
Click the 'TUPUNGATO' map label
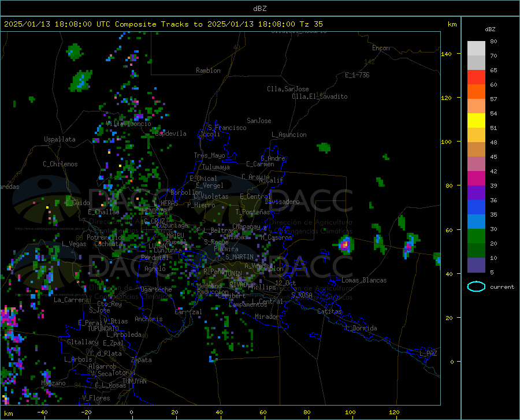103,329
